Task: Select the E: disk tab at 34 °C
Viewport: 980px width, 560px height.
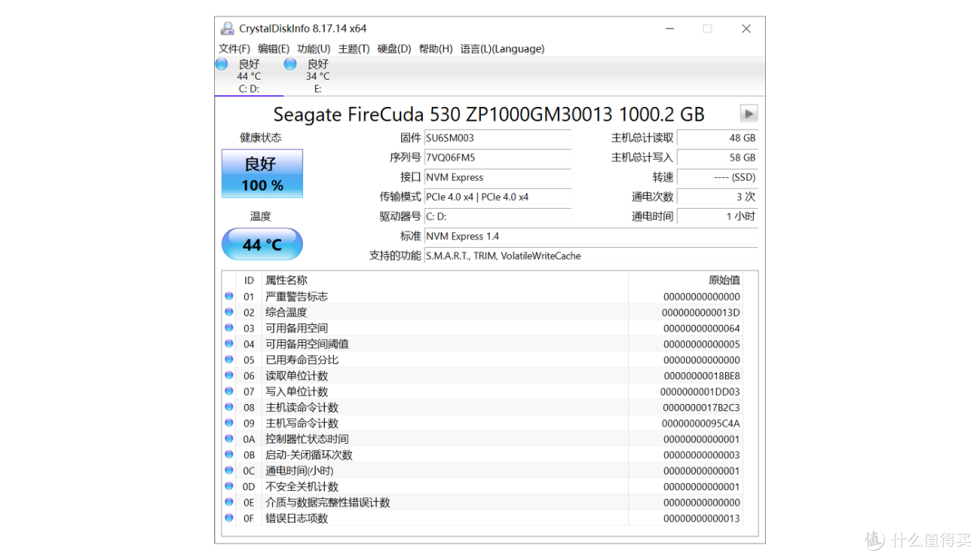Action: point(318,76)
